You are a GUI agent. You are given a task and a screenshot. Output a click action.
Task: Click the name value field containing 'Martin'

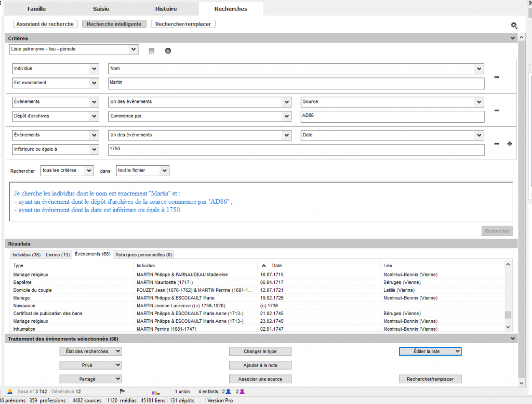(x=296, y=84)
